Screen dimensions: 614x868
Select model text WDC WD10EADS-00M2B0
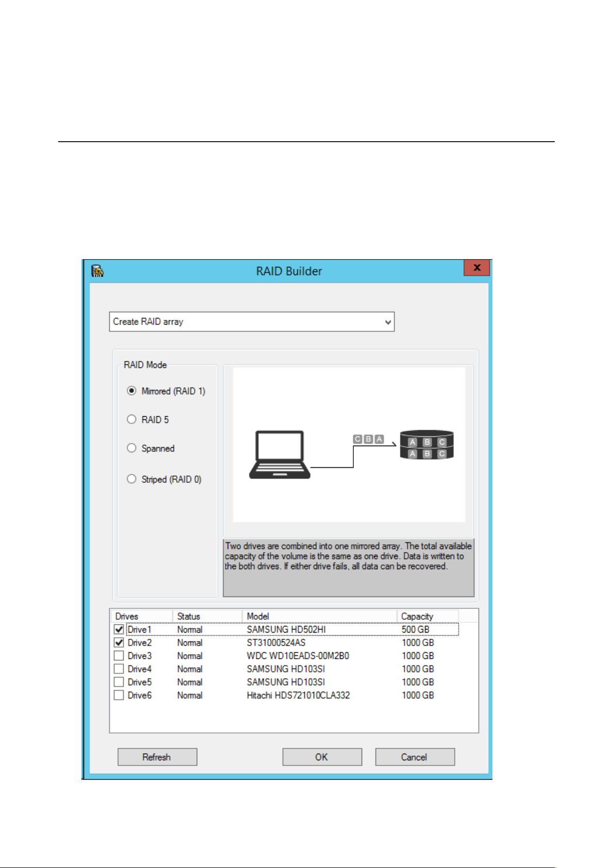[x=298, y=656]
